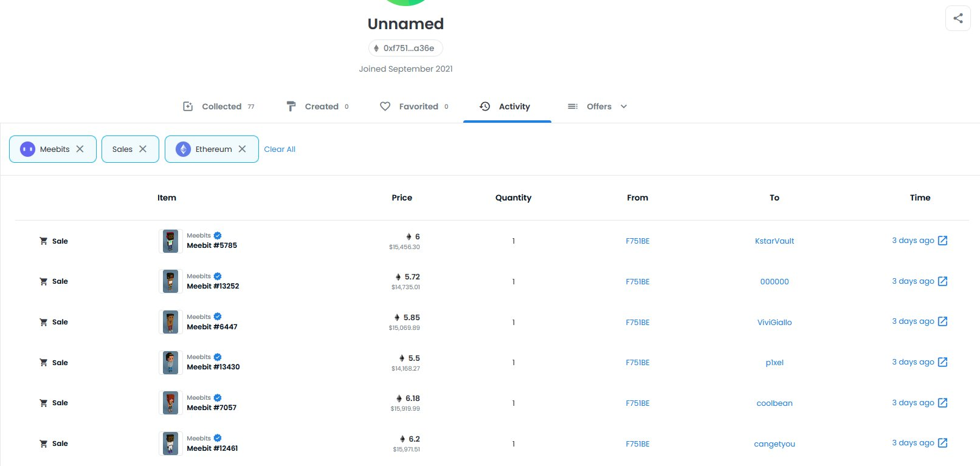Click Meebit #5785 thumbnail image

pyautogui.click(x=171, y=241)
